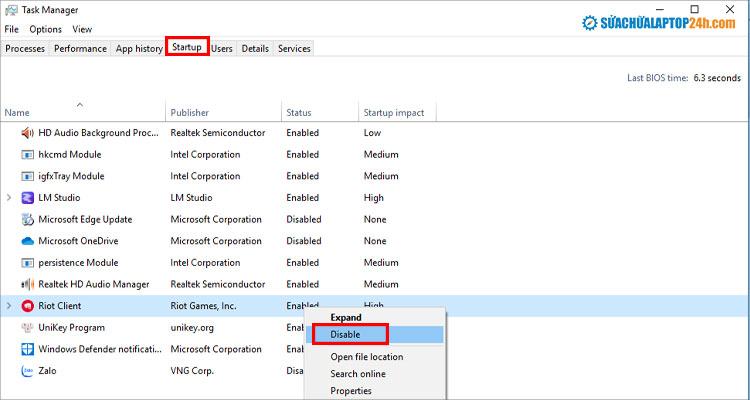Screen dimensions: 750x400
Task: Click the Task Manager title bar icon
Action: point(11,10)
